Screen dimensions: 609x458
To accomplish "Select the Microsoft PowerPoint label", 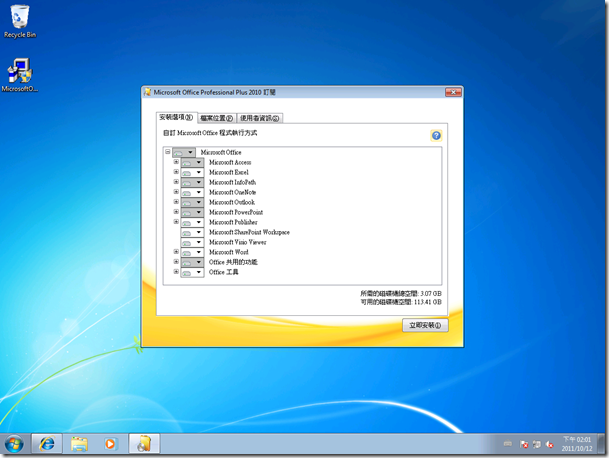I will click(236, 212).
